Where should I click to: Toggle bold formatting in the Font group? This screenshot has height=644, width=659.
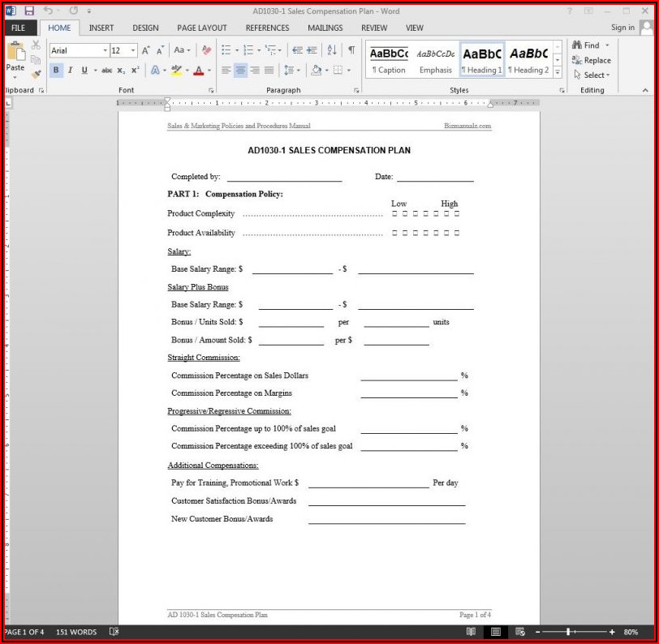(56, 71)
